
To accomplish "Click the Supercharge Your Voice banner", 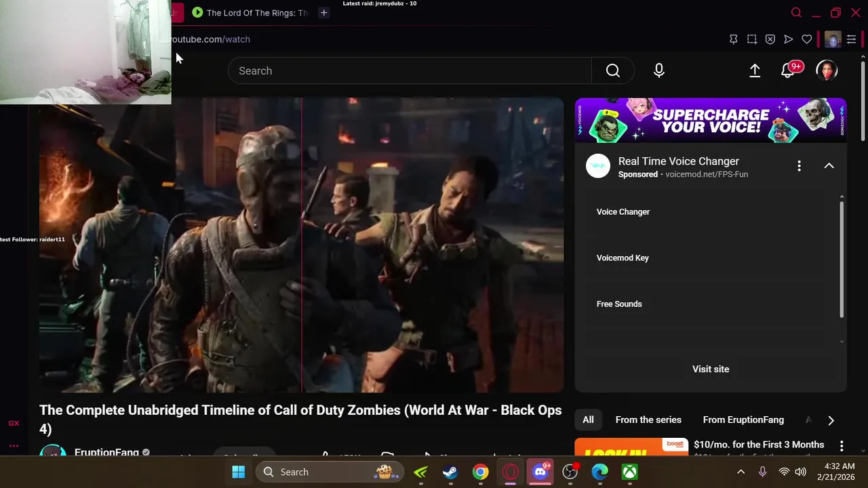I will pos(711,120).
